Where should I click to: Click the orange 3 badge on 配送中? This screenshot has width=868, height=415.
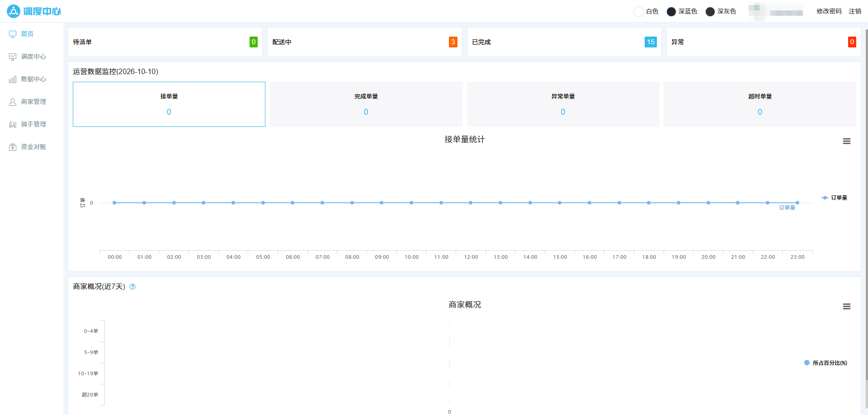coord(453,42)
